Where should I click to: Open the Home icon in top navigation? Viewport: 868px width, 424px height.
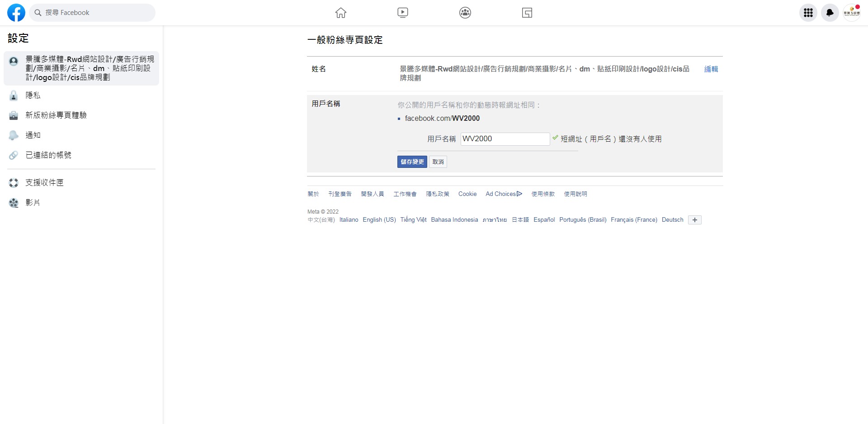point(341,13)
